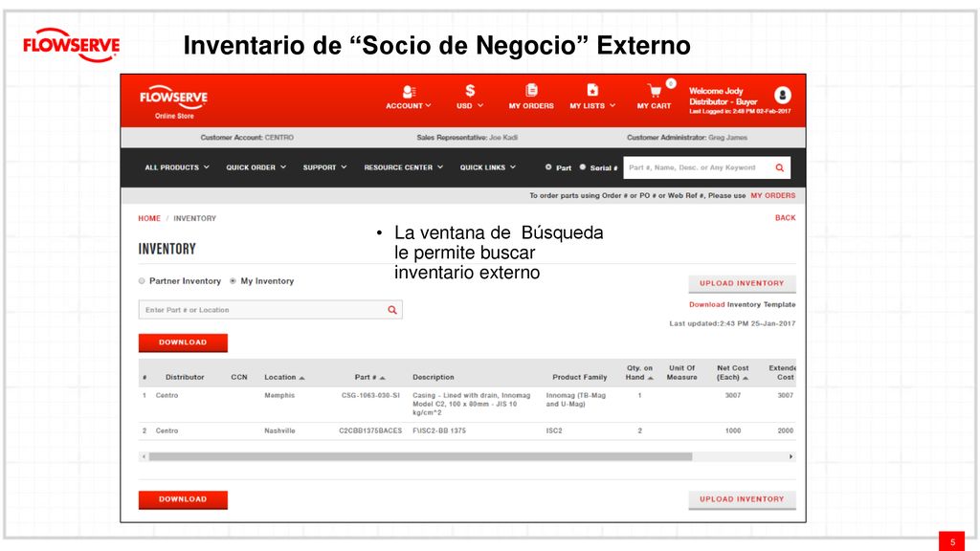
Task: Click the HOME breadcrumb link
Action: pyautogui.click(x=149, y=219)
